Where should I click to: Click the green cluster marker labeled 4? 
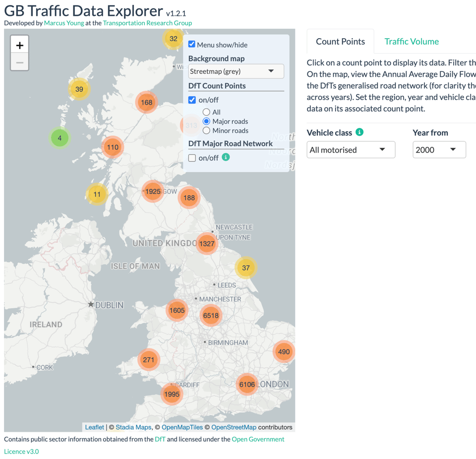[60, 138]
